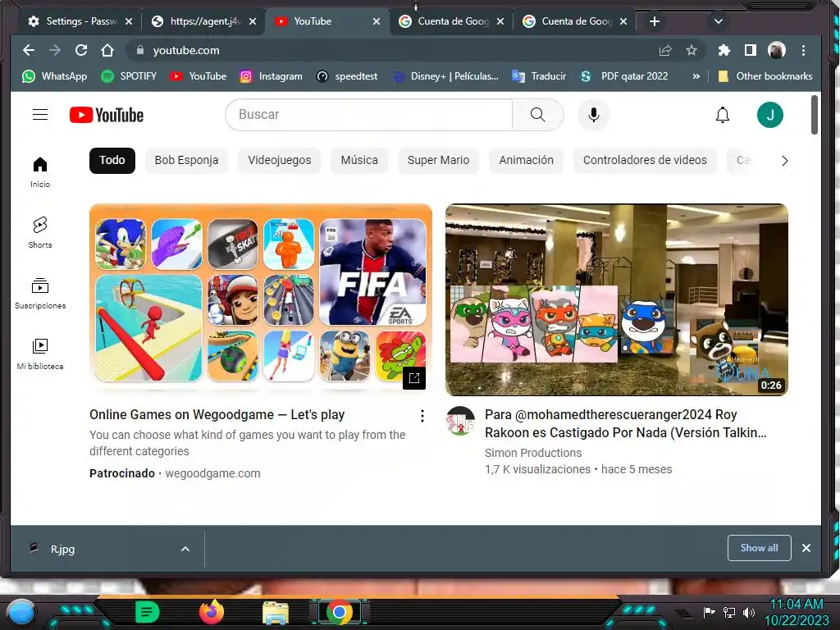
Task: Open Firefox from the taskbar
Action: tap(212, 612)
